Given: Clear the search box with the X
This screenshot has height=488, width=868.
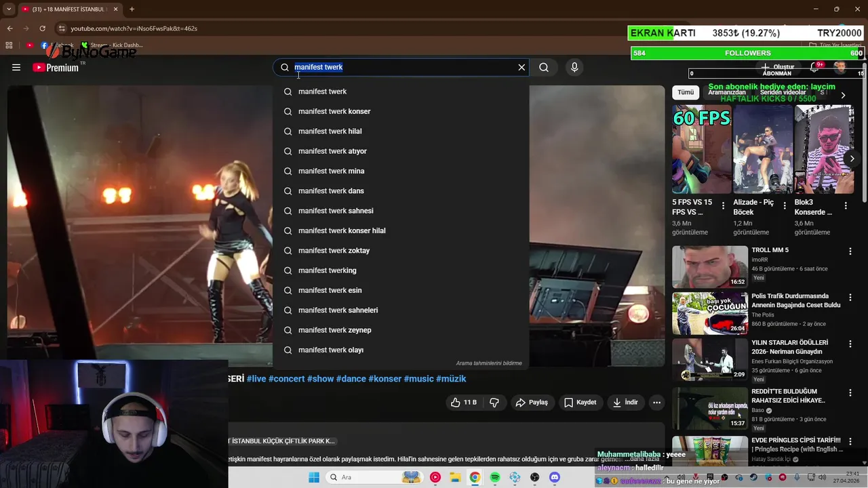Looking at the screenshot, I should point(521,67).
